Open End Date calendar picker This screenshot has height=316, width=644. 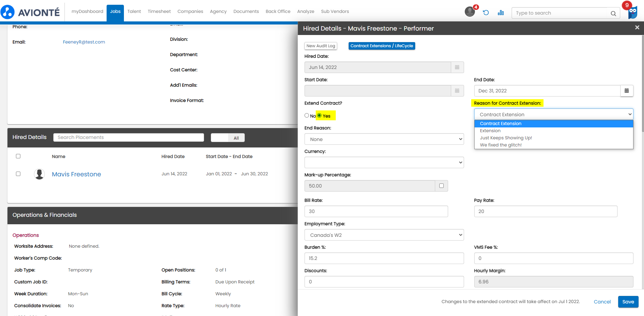click(627, 91)
